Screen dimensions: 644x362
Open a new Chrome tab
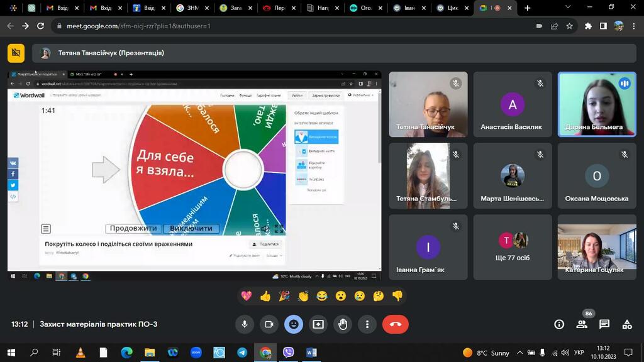528,8
